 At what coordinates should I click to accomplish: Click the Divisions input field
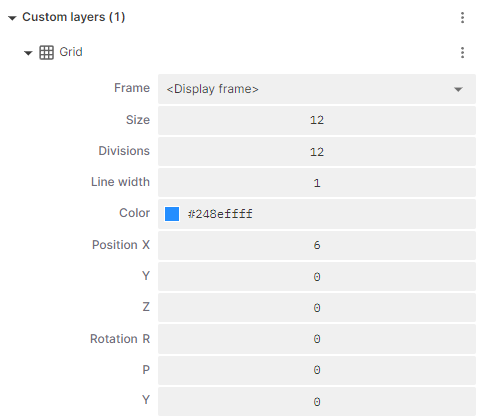tap(317, 152)
